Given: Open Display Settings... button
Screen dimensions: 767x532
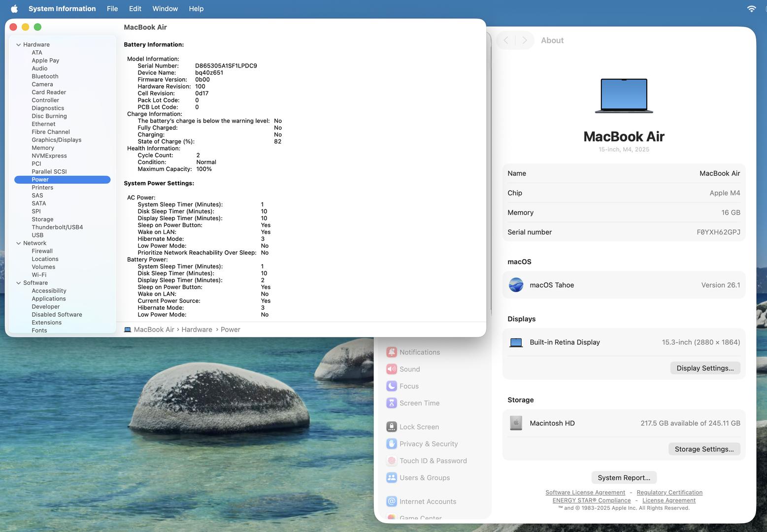Looking at the screenshot, I should pyautogui.click(x=705, y=368).
